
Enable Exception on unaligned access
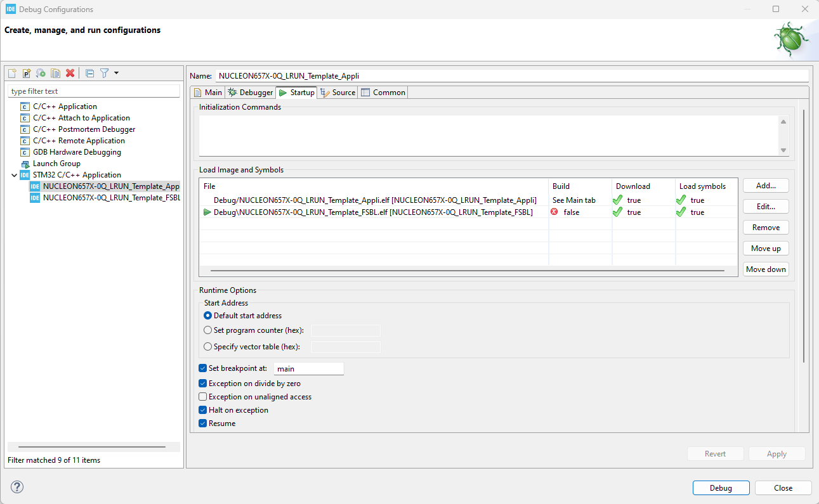click(x=202, y=396)
